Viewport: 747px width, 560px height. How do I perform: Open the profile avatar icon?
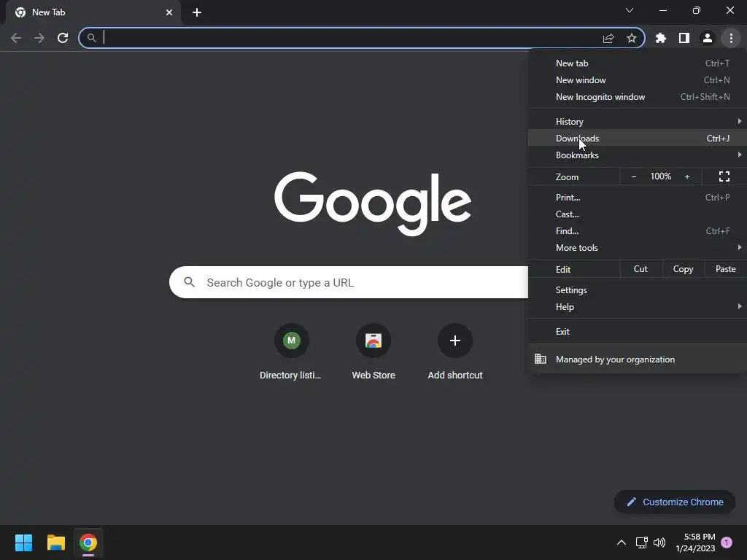(708, 38)
